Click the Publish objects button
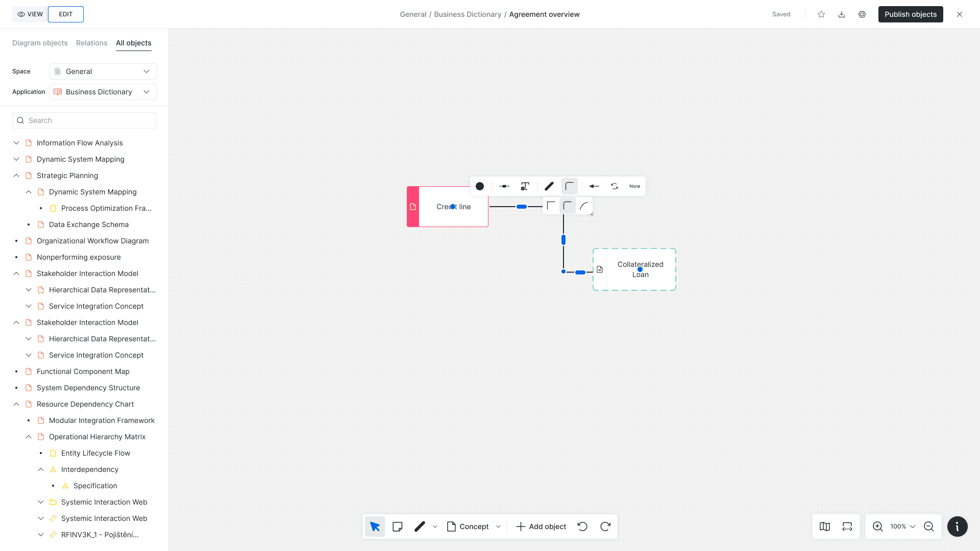 point(910,14)
